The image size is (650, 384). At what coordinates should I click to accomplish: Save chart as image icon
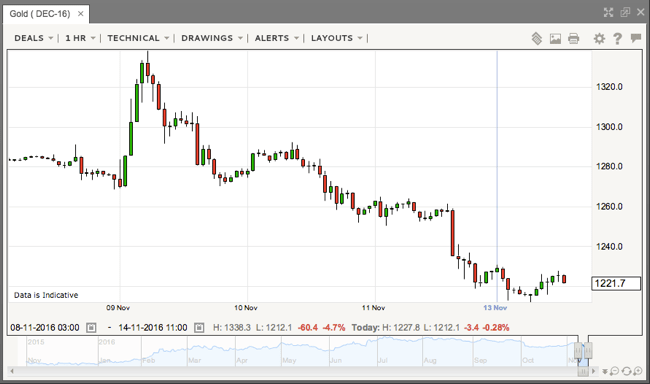pos(555,39)
